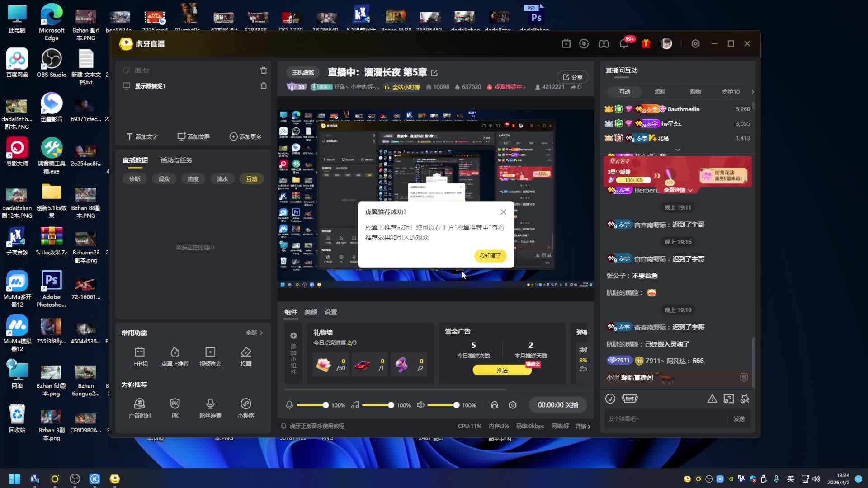Open the notification bell with 99+ badge

(x=624, y=43)
